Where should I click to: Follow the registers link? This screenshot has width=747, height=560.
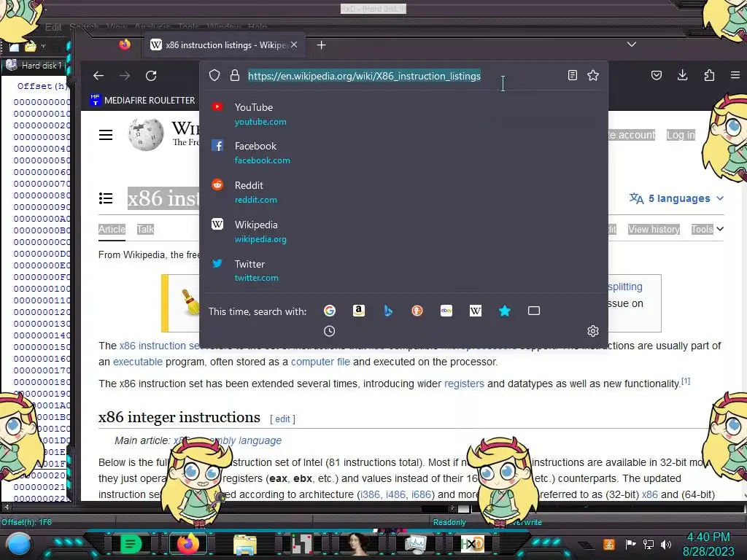464,384
